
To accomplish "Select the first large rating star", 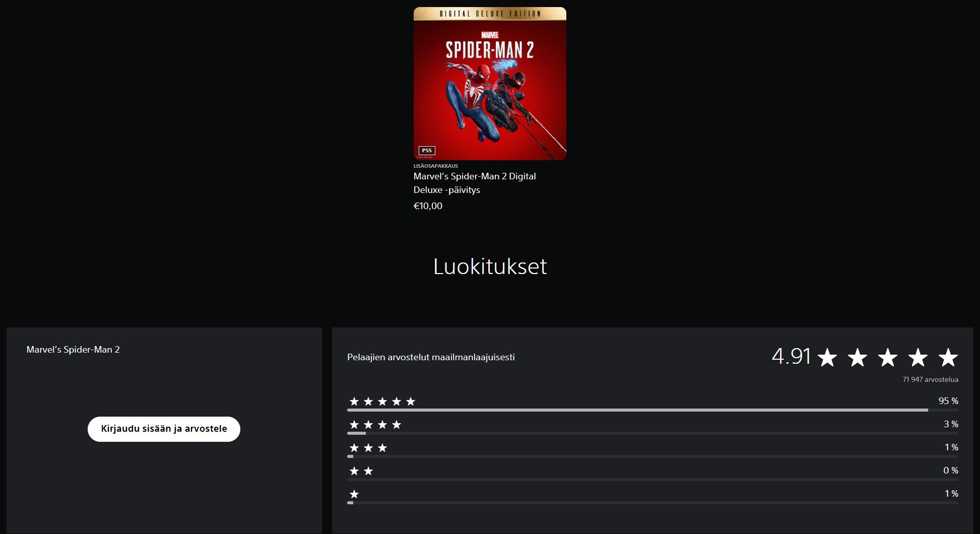I will point(827,358).
